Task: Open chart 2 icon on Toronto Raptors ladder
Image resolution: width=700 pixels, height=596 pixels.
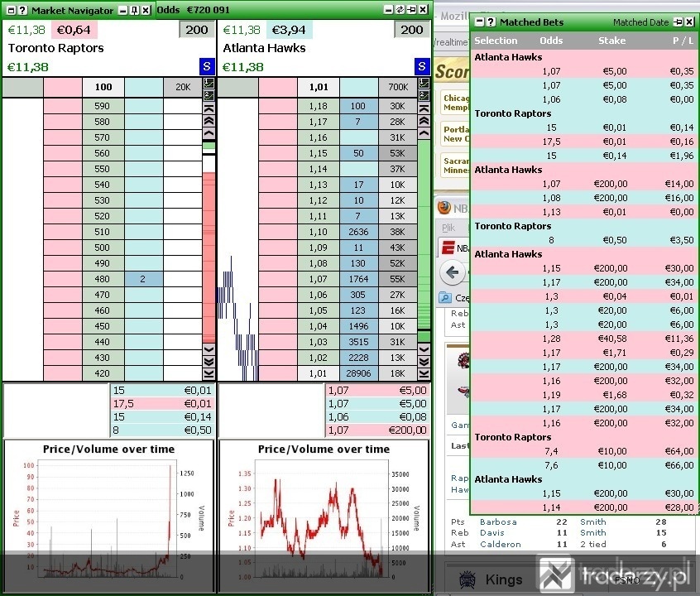Action: point(209,95)
